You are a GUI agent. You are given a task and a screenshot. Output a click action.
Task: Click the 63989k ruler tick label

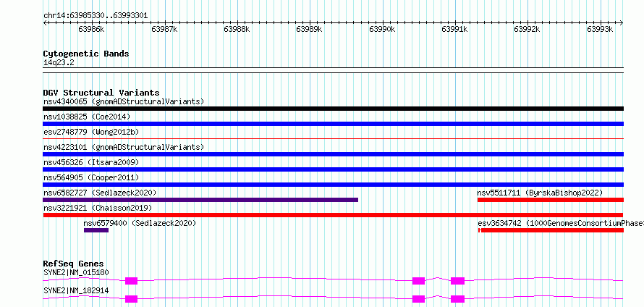point(309,29)
